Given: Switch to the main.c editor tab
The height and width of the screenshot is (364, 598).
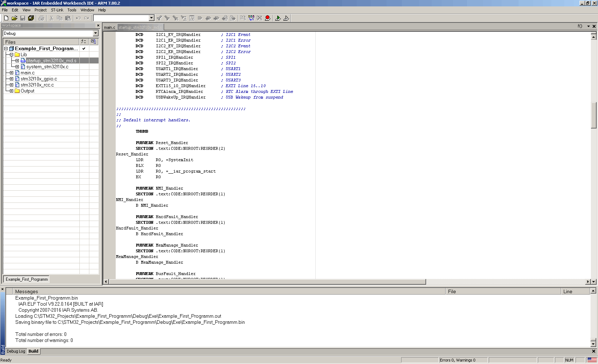Looking at the screenshot, I should point(110,27).
